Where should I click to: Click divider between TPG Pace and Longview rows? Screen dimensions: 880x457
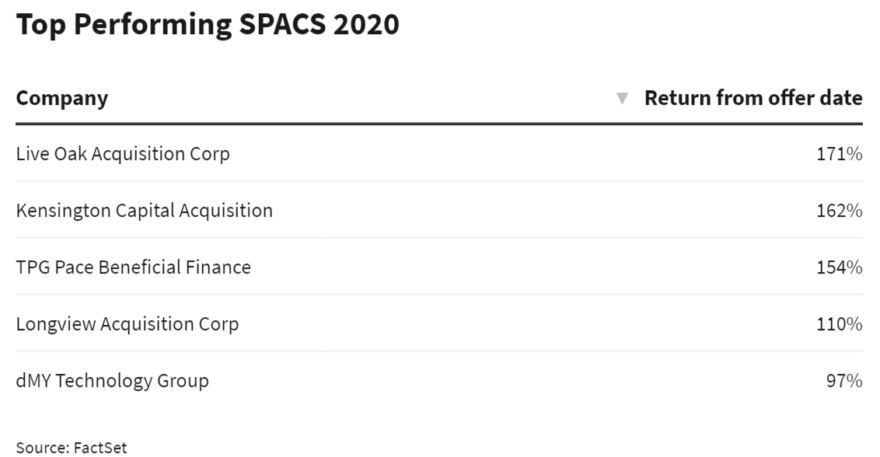(x=439, y=295)
